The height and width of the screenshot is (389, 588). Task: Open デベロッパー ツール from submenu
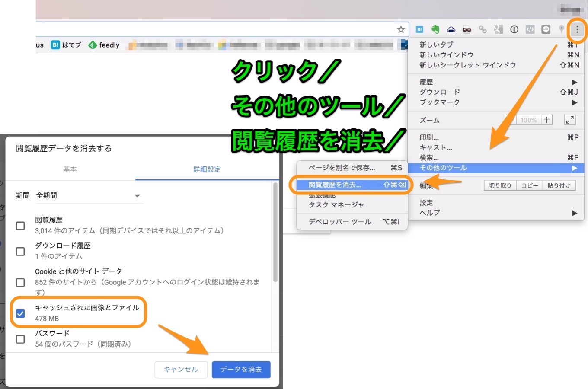pyautogui.click(x=352, y=222)
